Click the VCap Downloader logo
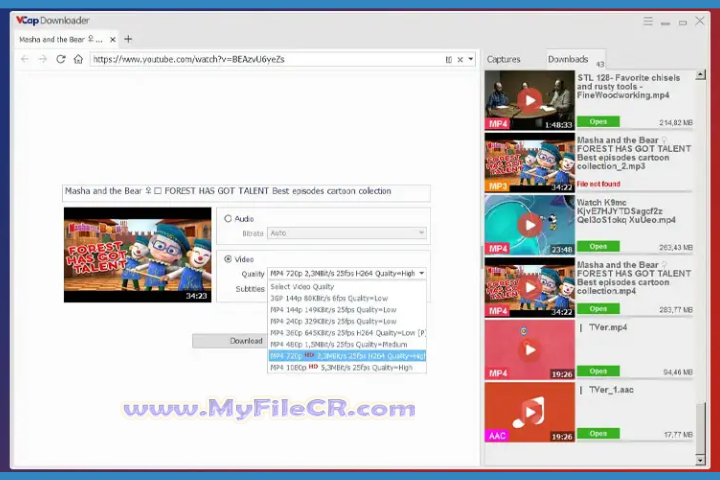The image size is (720, 480). (52, 21)
